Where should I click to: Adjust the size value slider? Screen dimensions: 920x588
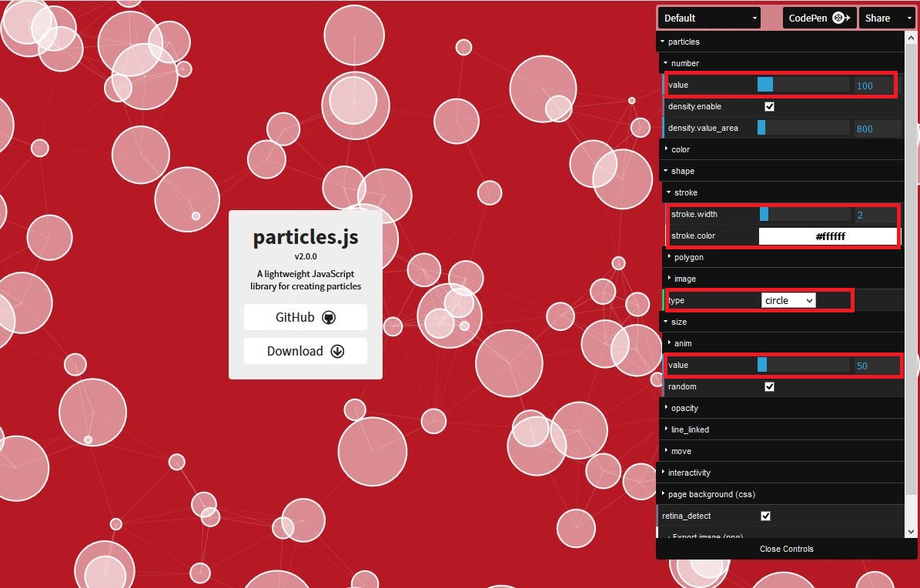click(803, 365)
